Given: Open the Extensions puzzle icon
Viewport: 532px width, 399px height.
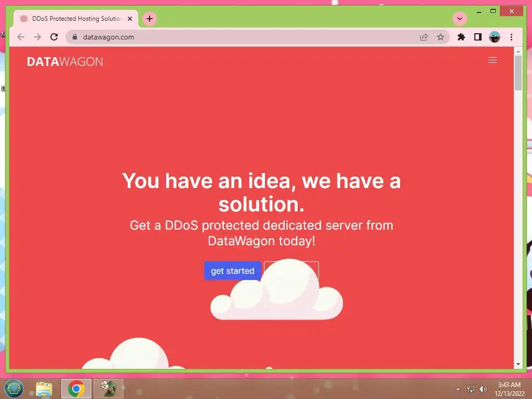Looking at the screenshot, I should 461,37.
